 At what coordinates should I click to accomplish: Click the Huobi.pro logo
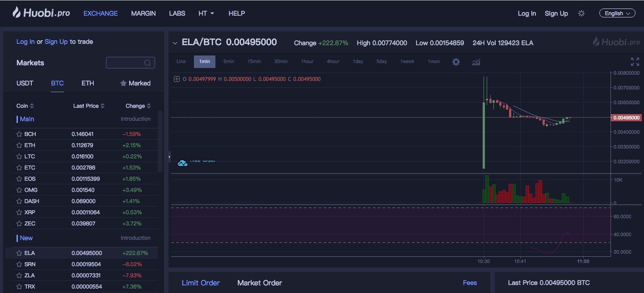(x=41, y=13)
